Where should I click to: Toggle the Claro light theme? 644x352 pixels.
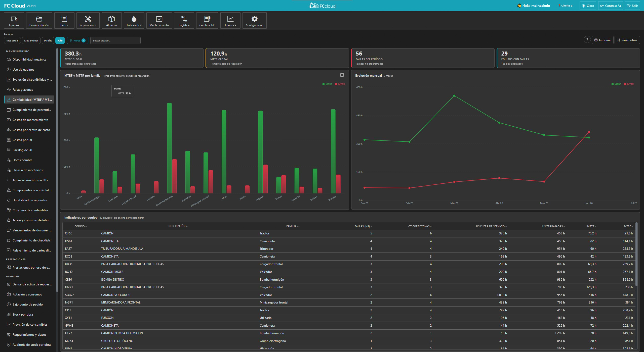pyautogui.click(x=588, y=6)
